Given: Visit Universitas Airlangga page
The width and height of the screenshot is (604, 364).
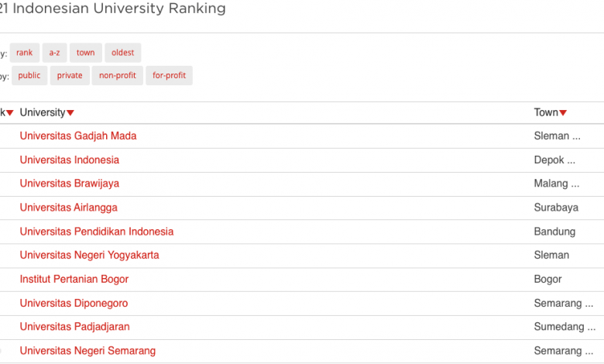Looking at the screenshot, I should [69, 208].
